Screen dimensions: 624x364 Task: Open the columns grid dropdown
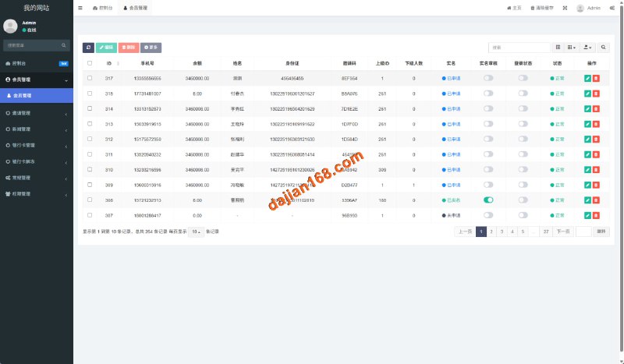click(573, 48)
